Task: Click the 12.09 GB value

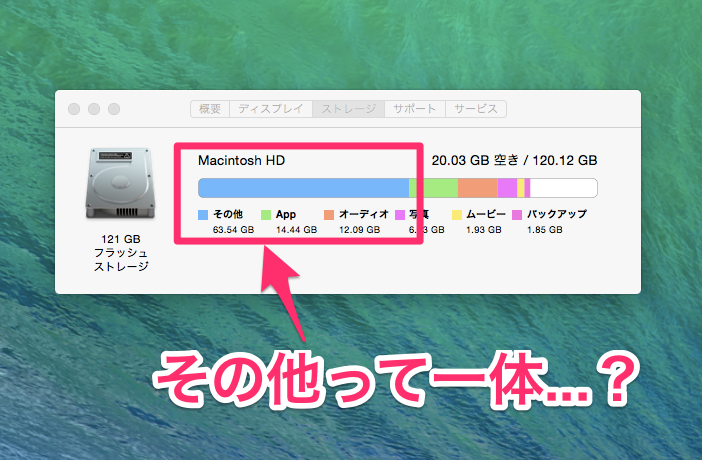Action: pyautogui.click(x=360, y=230)
